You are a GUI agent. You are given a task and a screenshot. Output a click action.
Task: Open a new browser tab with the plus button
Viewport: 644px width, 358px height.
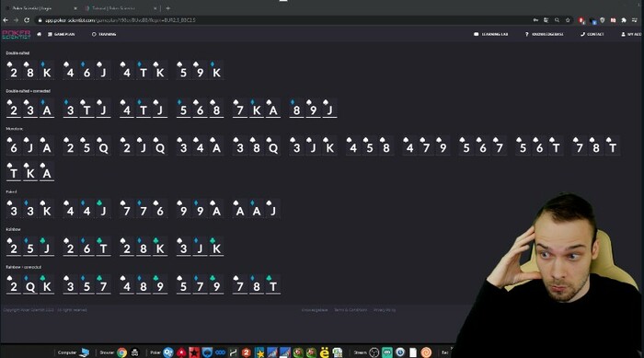click(x=167, y=8)
